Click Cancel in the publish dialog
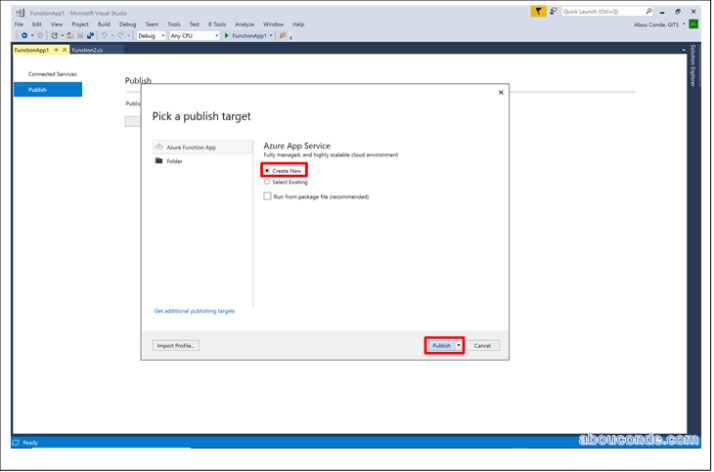714x472 pixels. tap(483, 345)
